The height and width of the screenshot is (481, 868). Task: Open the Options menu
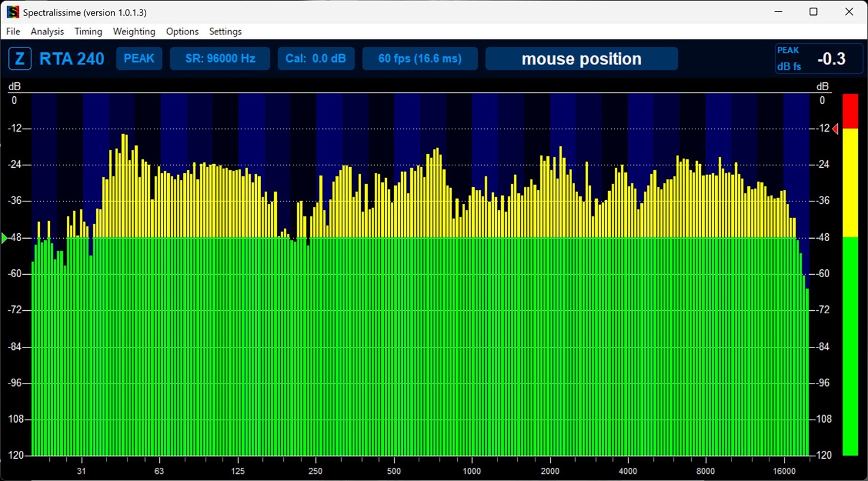pos(182,31)
